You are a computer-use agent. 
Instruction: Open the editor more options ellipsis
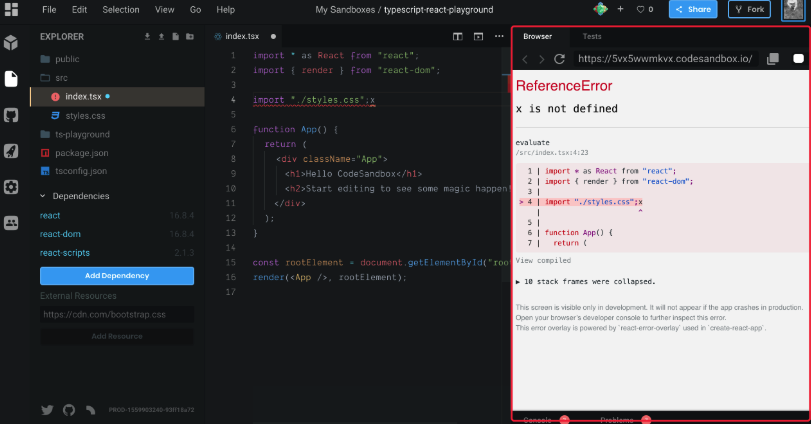(x=499, y=36)
